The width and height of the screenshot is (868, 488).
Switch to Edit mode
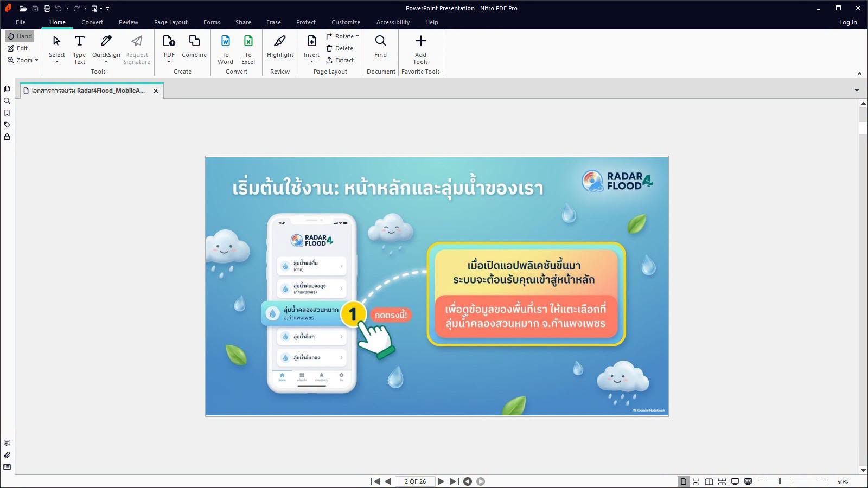pyautogui.click(x=18, y=48)
